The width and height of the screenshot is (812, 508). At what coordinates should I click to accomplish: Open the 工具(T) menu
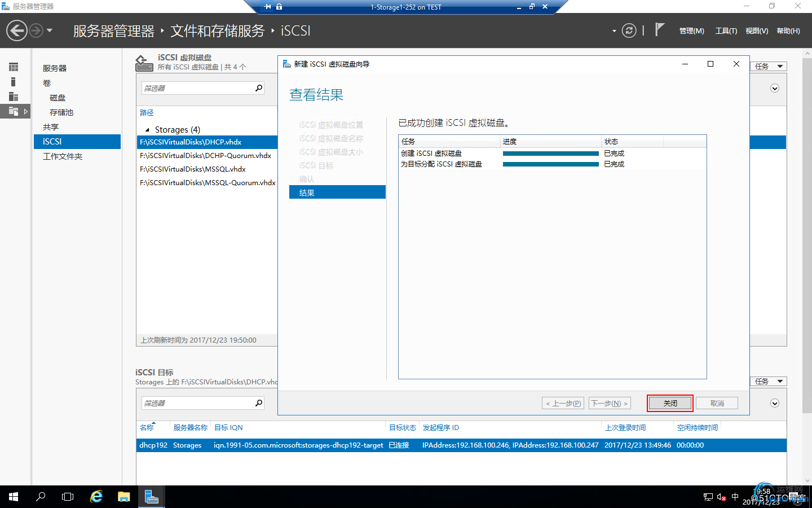(726, 31)
